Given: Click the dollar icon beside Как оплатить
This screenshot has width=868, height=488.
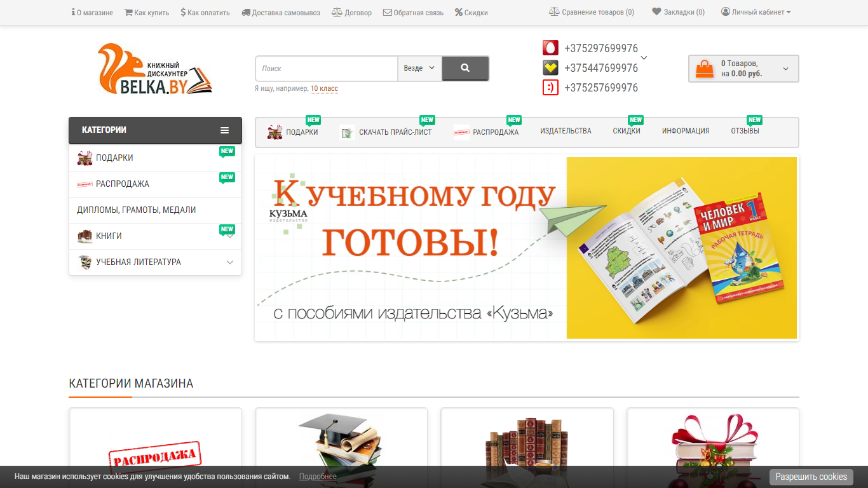Looking at the screenshot, I should 183,12.
